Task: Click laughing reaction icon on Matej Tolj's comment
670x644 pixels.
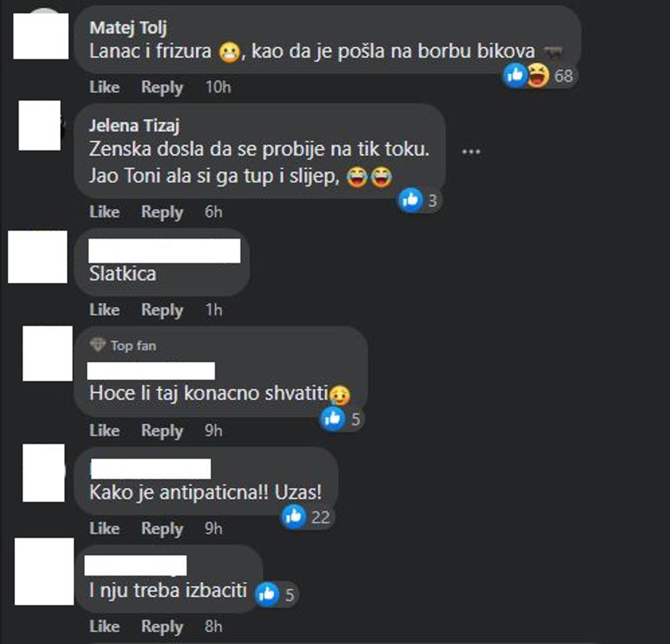Action: pos(537,76)
